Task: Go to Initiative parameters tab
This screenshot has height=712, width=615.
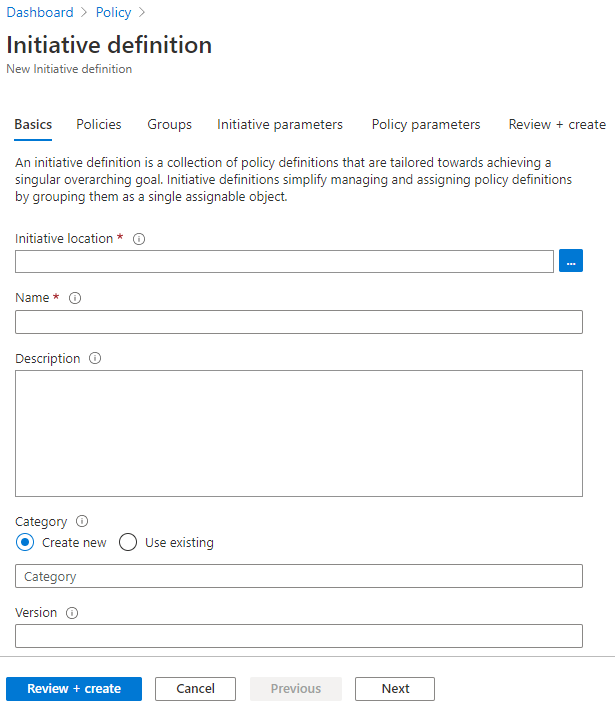Action: pos(280,125)
